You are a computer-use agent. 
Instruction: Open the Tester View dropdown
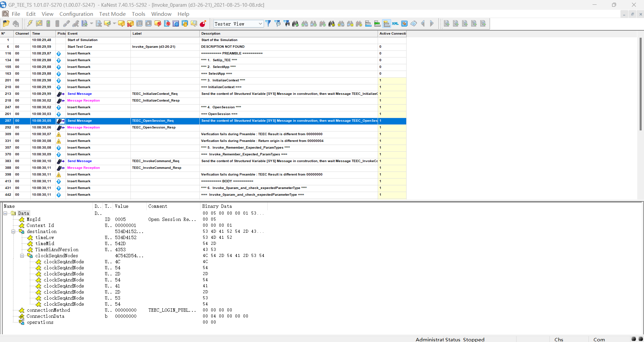(x=260, y=24)
